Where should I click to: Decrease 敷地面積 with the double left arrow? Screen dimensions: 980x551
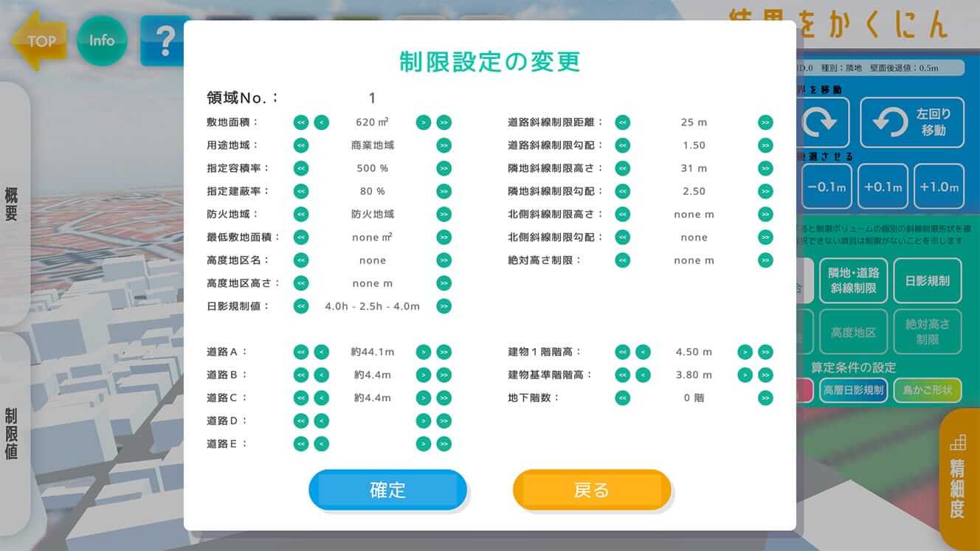tap(301, 122)
